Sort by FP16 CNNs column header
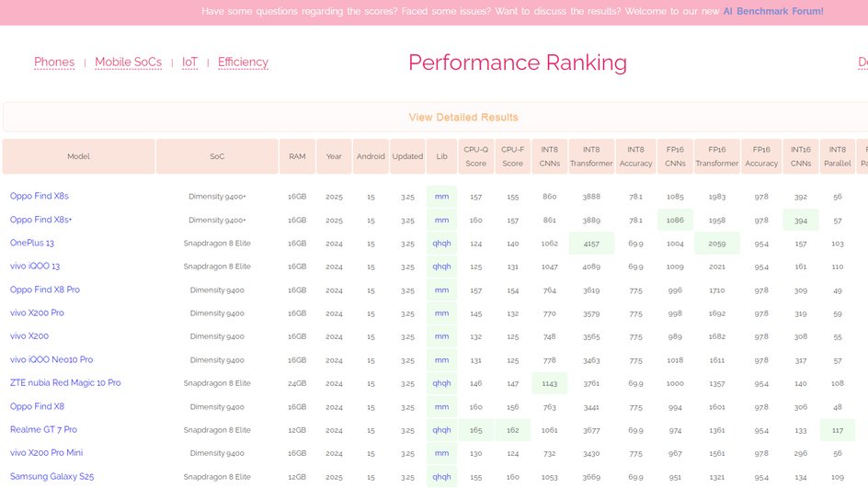868x488 pixels. coord(675,156)
